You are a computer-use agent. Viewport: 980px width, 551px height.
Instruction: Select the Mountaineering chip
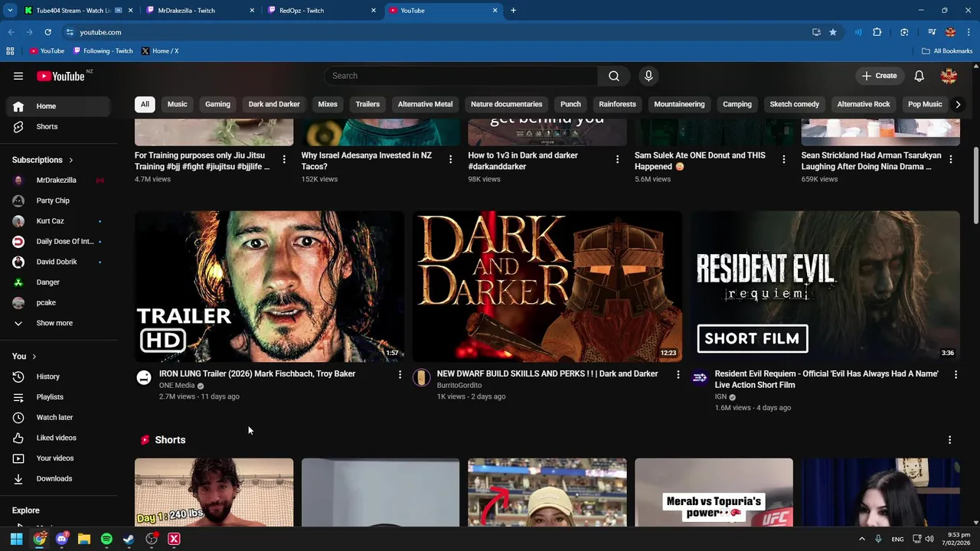pyautogui.click(x=679, y=104)
